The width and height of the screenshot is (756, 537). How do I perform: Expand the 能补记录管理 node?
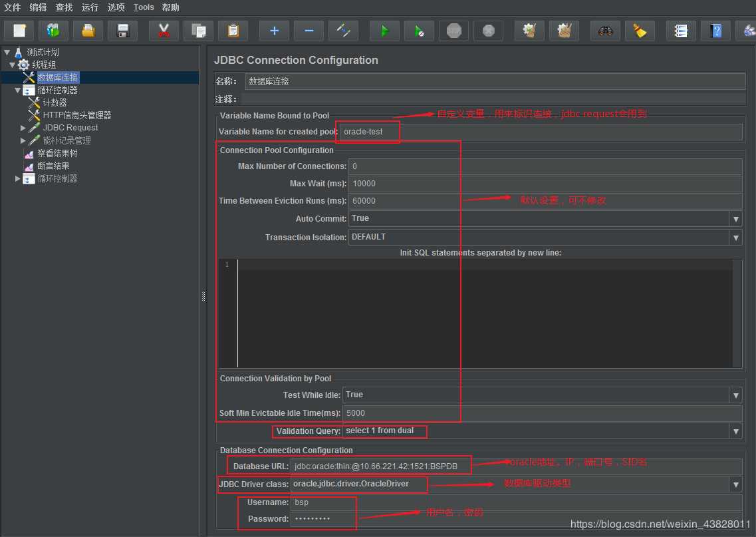[x=23, y=140]
